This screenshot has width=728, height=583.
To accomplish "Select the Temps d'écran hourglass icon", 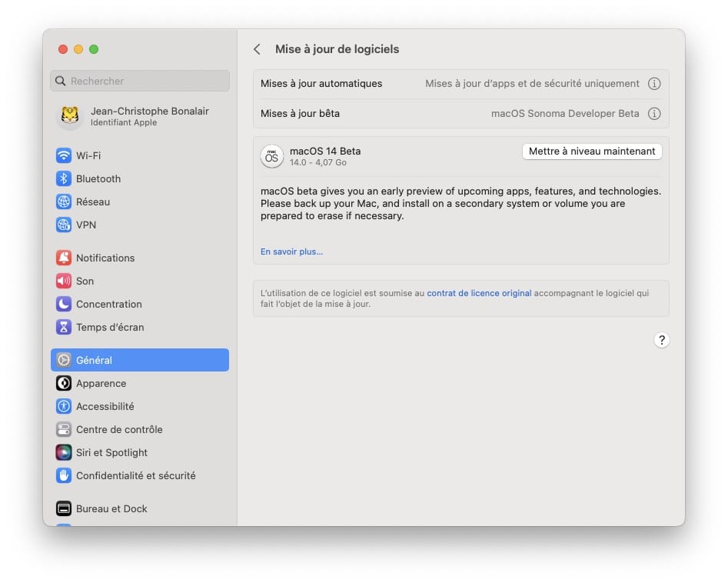I will [64, 327].
